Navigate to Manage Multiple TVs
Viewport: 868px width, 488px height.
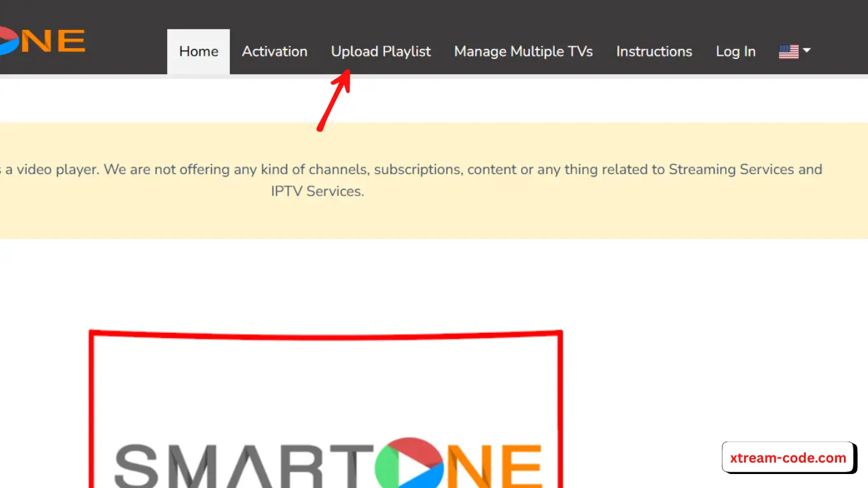pyautogui.click(x=523, y=51)
